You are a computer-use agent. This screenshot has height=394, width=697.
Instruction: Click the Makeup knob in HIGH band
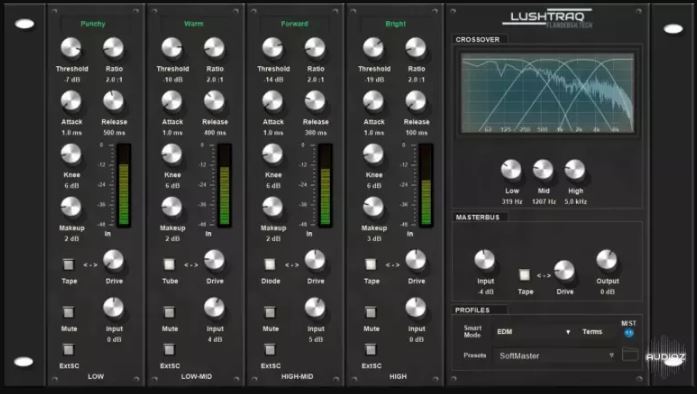373,207
